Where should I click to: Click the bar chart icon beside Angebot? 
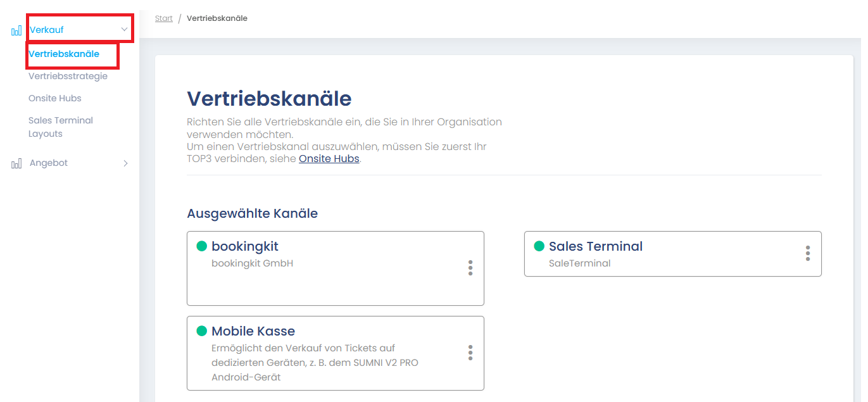16,163
